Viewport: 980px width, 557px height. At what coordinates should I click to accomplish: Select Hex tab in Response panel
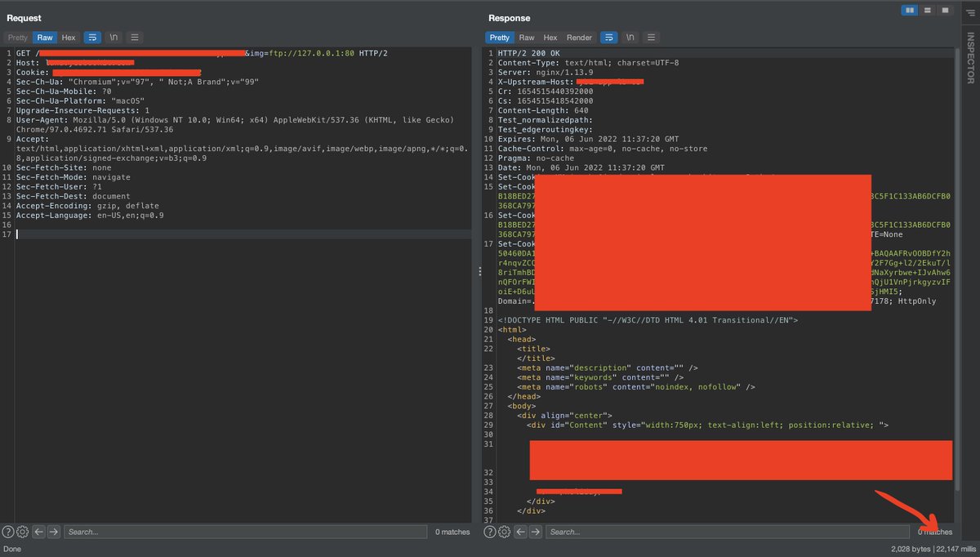(x=550, y=38)
